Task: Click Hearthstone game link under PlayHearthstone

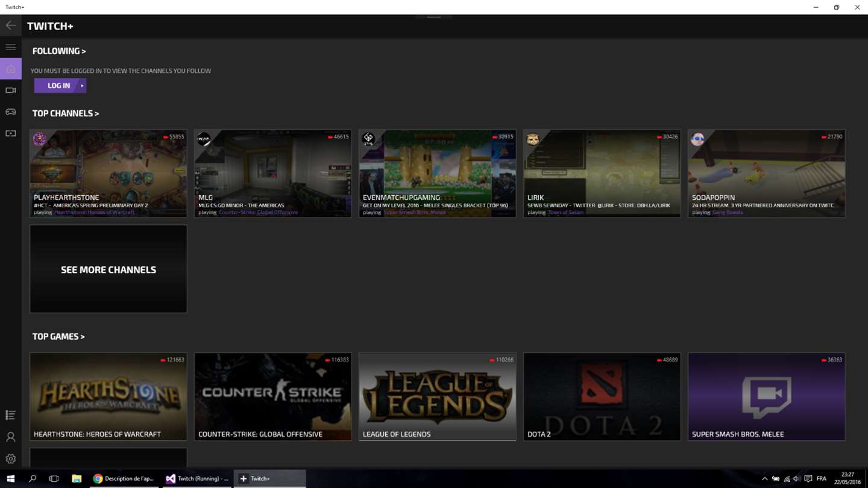Action: [95, 212]
